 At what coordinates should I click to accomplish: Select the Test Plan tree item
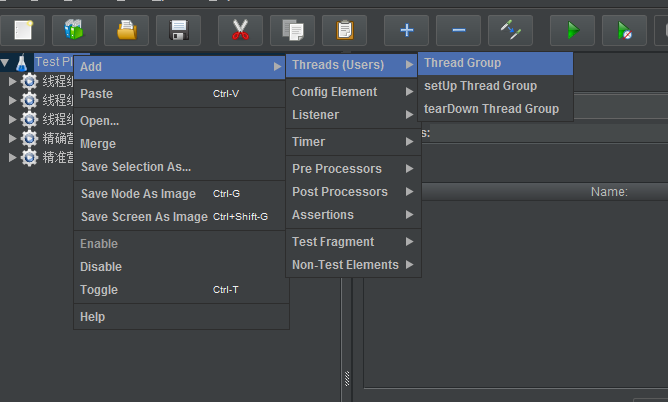[54, 62]
